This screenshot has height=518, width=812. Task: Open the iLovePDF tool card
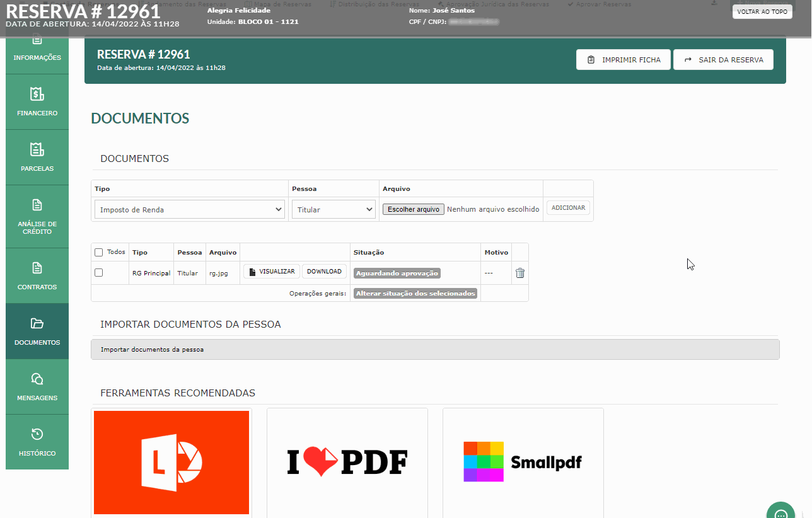click(x=347, y=463)
